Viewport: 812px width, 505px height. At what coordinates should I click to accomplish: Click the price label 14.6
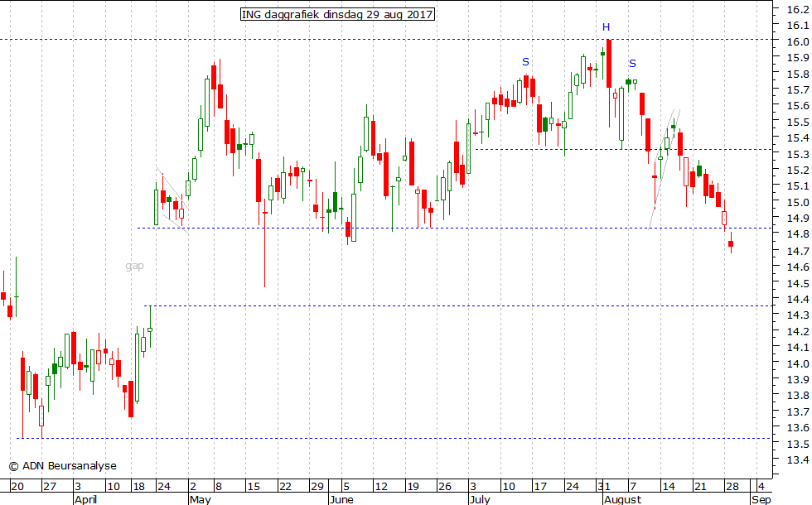click(x=798, y=267)
